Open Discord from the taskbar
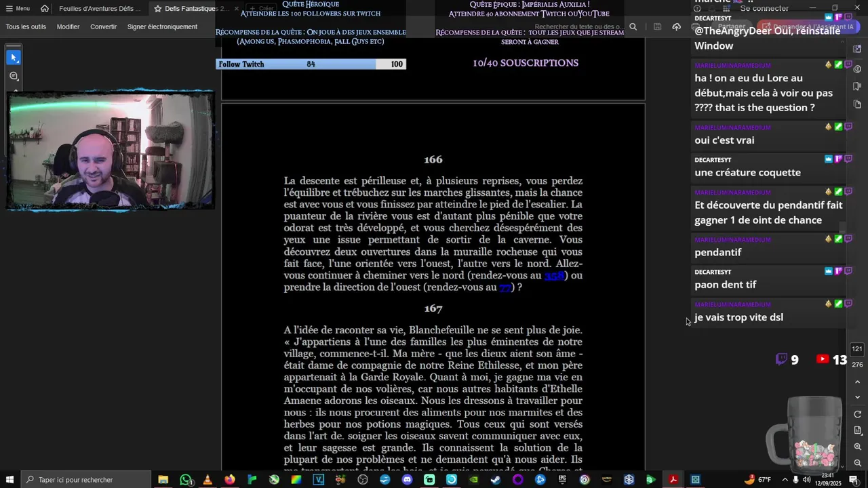The height and width of the screenshot is (488, 868). click(407, 479)
